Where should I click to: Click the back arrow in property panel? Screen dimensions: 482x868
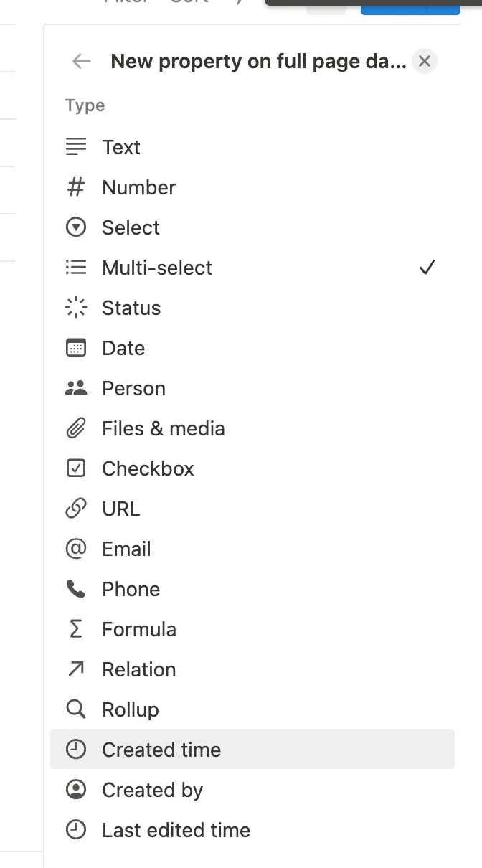pyautogui.click(x=82, y=62)
